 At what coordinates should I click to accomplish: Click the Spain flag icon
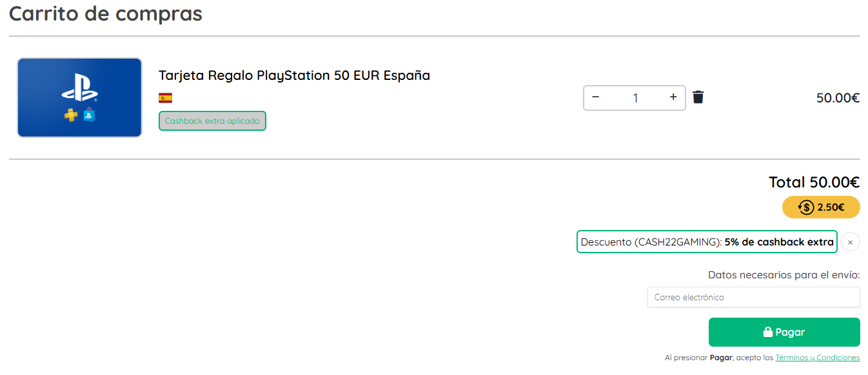(x=165, y=98)
